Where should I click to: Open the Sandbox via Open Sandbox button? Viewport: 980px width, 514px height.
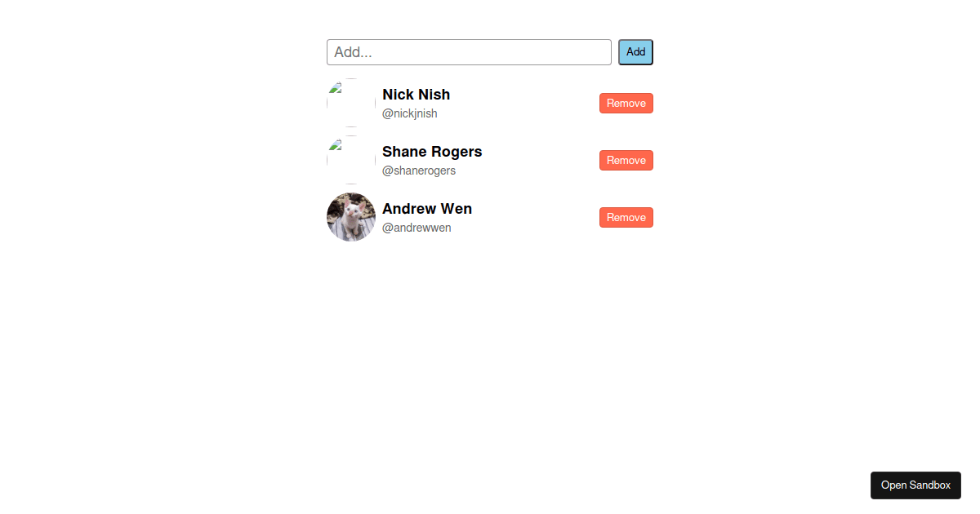point(915,485)
